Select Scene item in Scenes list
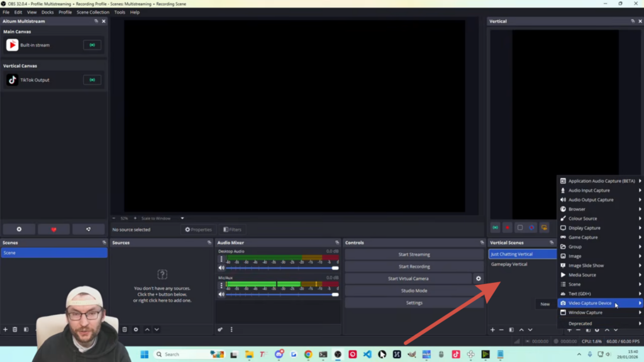 tap(54, 253)
